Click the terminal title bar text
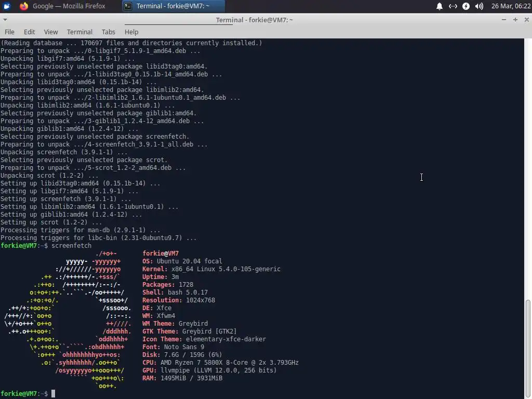This screenshot has height=399, width=532. click(254, 20)
